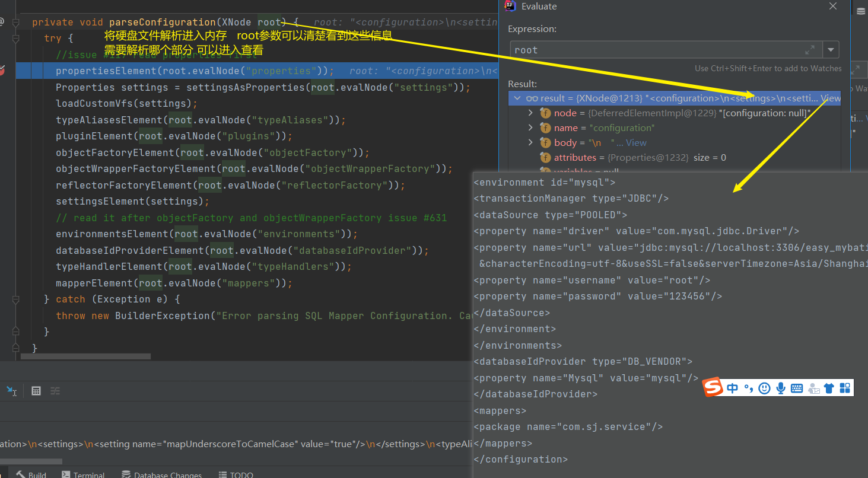This screenshot has height=478, width=868.
Task: Click the "Result:" label
Action: pos(523,84)
